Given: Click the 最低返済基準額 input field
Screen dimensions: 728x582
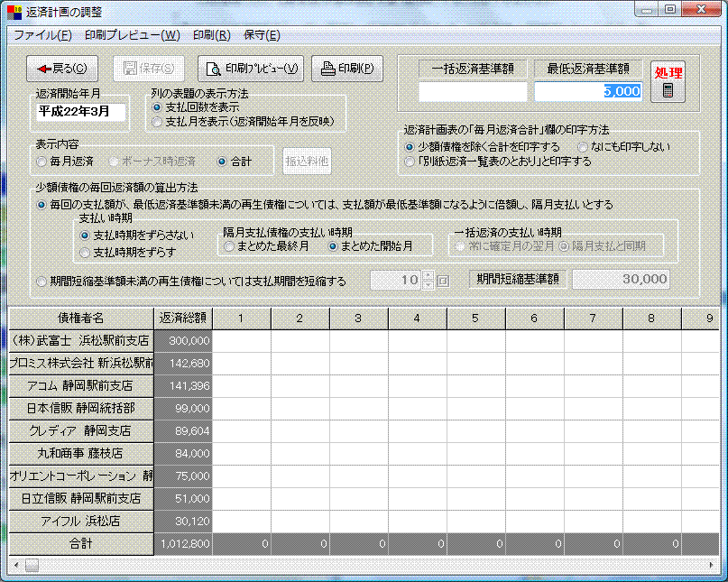Looking at the screenshot, I should point(588,91).
